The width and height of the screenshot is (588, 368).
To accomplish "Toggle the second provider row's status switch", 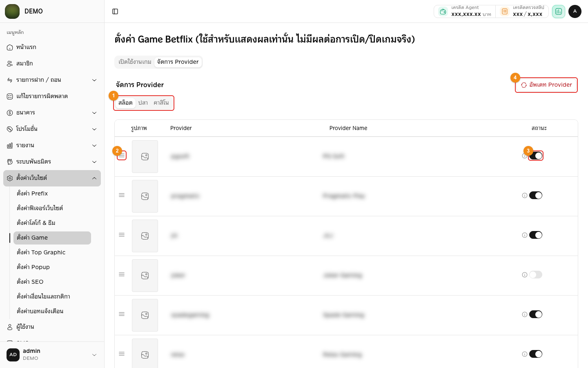I will (x=536, y=195).
